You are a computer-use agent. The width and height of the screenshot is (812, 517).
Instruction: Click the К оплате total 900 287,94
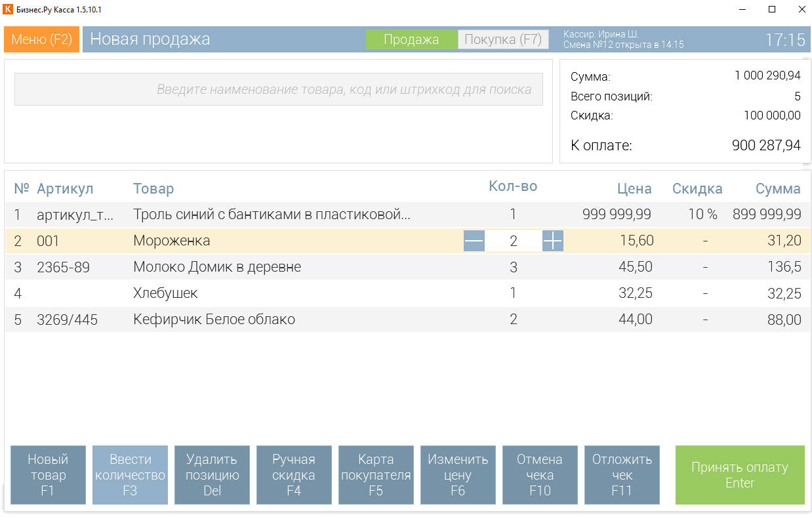point(766,146)
